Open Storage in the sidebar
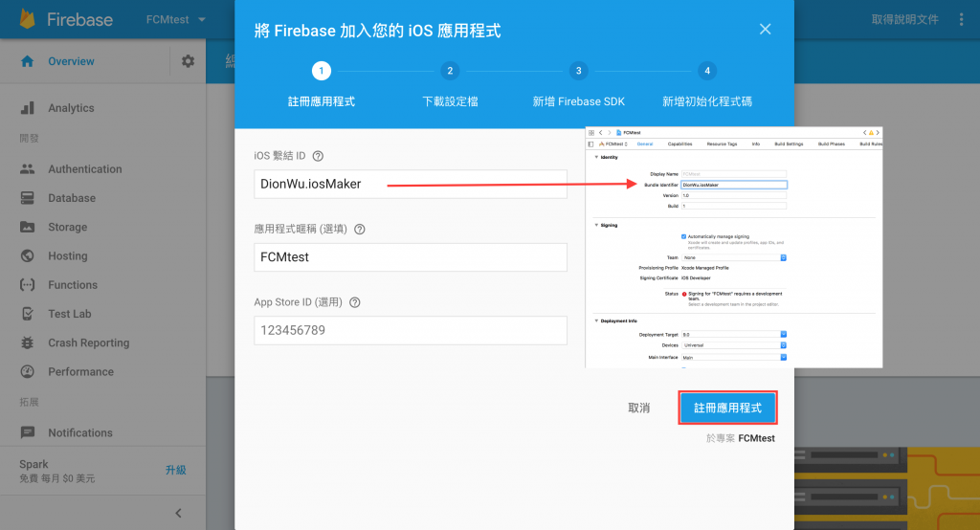This screenshot has height=530, width=980. point(68,227)
